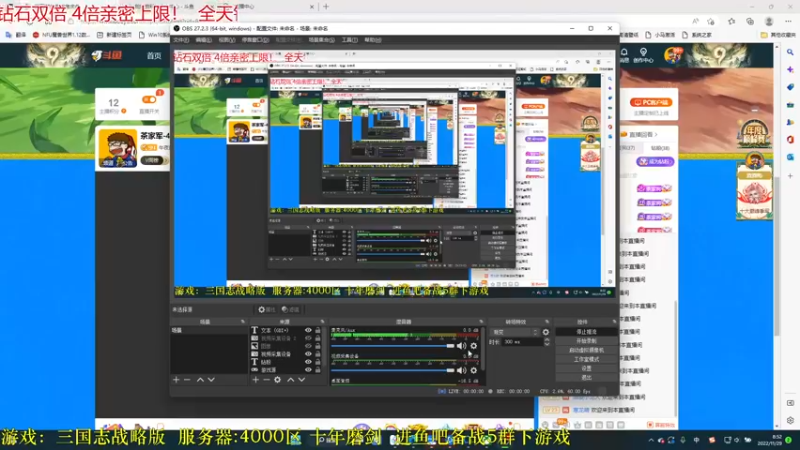Add a new scene with plus icon
800x450 pixels.
(x=176, y=380)
